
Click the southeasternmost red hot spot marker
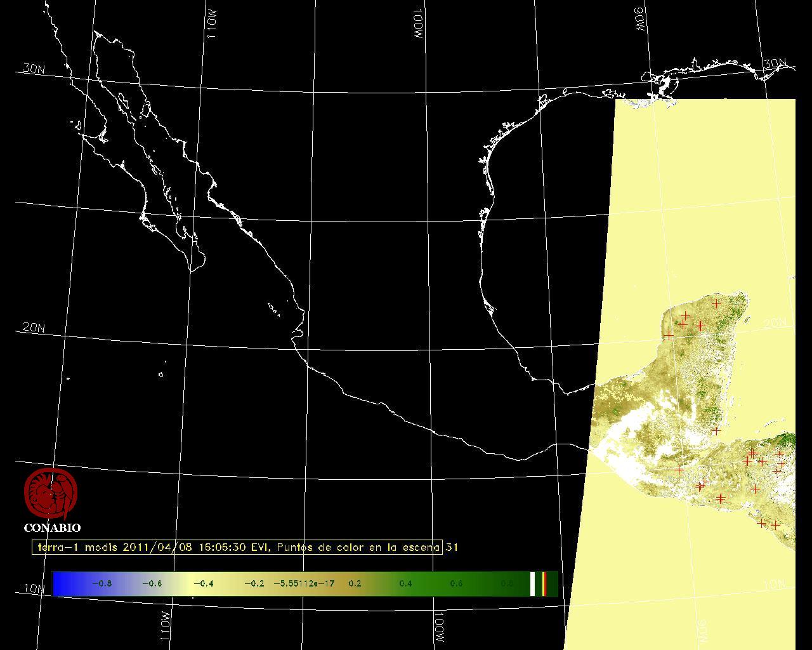pyautogui.click(x=775, y=525)
